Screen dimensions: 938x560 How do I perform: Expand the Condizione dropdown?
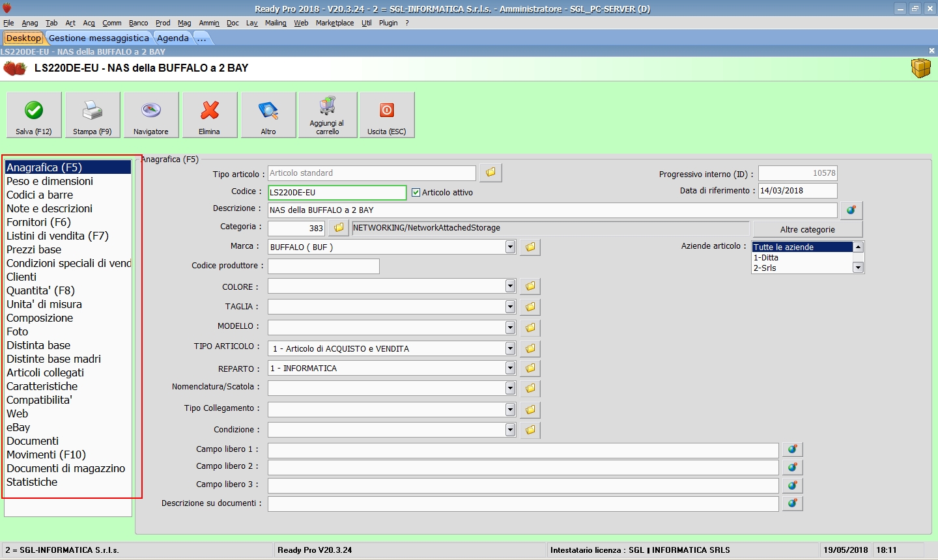tap(510, 430)
